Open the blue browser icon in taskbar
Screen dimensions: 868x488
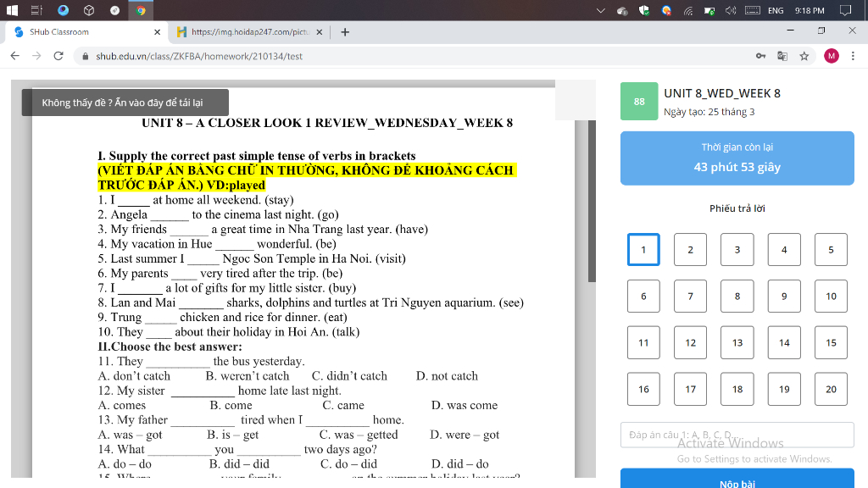coord(63,10)
